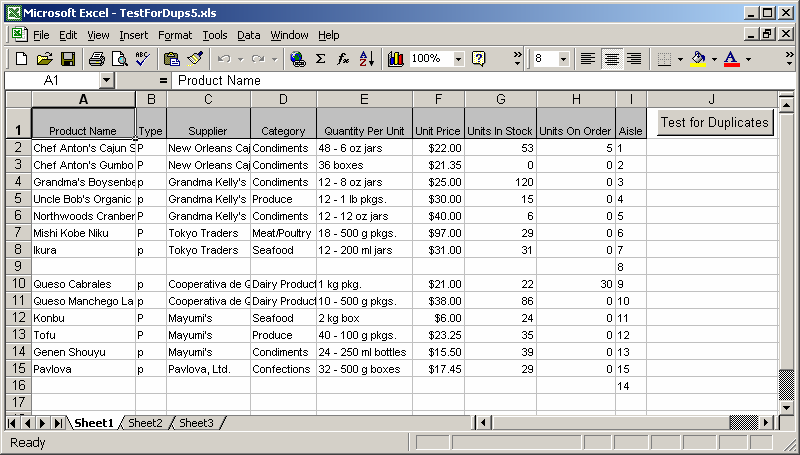
Task: Jump to last sheet tab arrow
Action: (58, 423)
